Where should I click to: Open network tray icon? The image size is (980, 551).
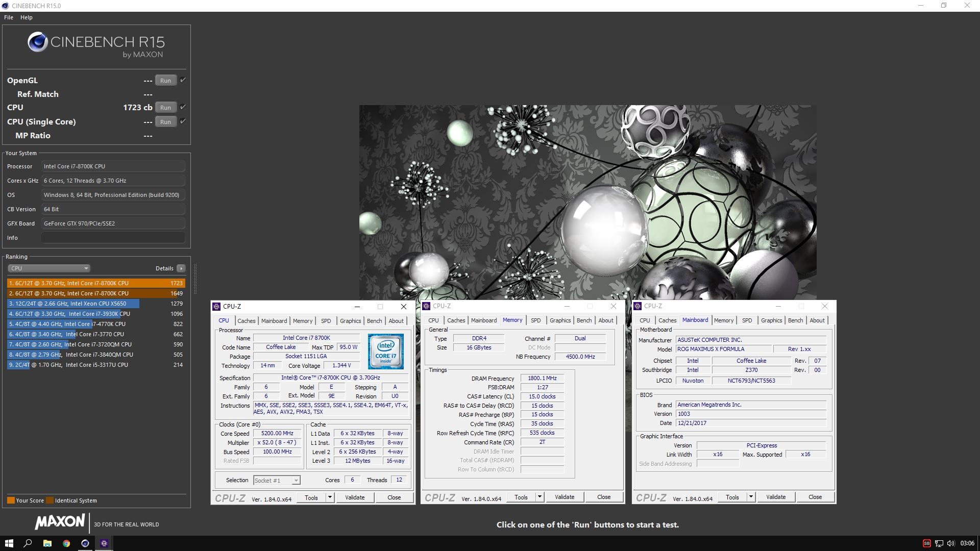[x=939, y=543]
